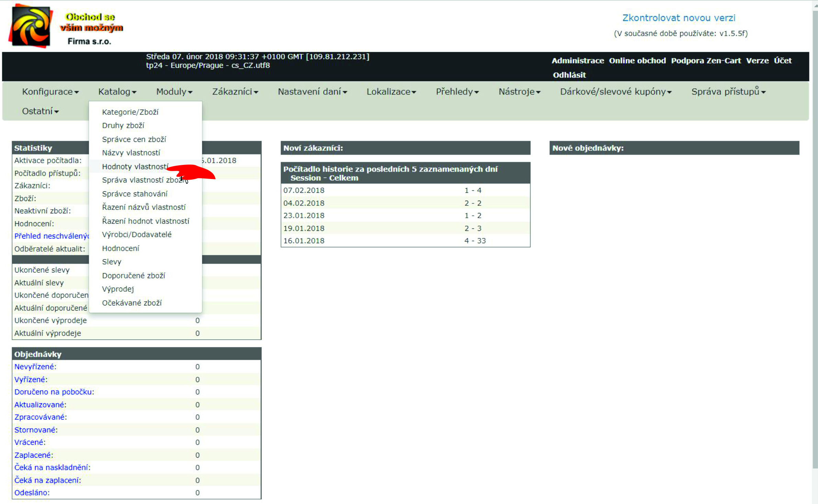Choose Očekávané zboží menu entry
Screen dimensions: 818x504
[x=132, y=303]
